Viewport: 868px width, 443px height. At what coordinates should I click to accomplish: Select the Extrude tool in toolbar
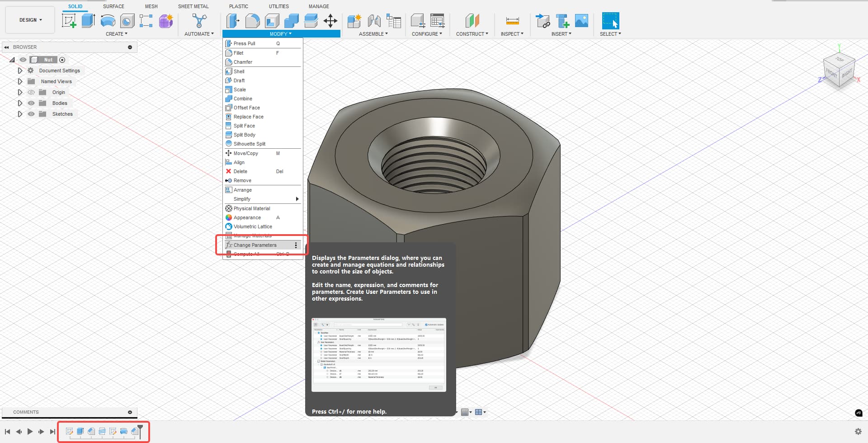(88, 21)
